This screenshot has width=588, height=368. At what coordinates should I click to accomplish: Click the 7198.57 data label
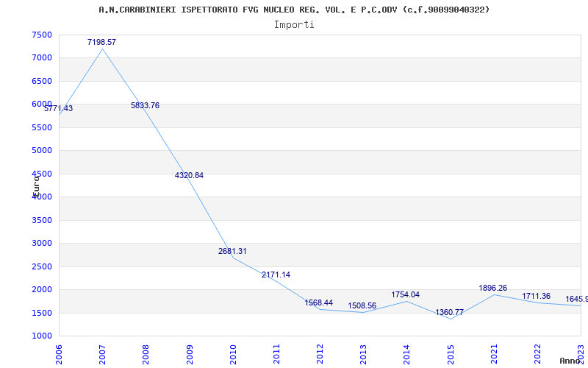pyautogui.click(x=101, y=42)
